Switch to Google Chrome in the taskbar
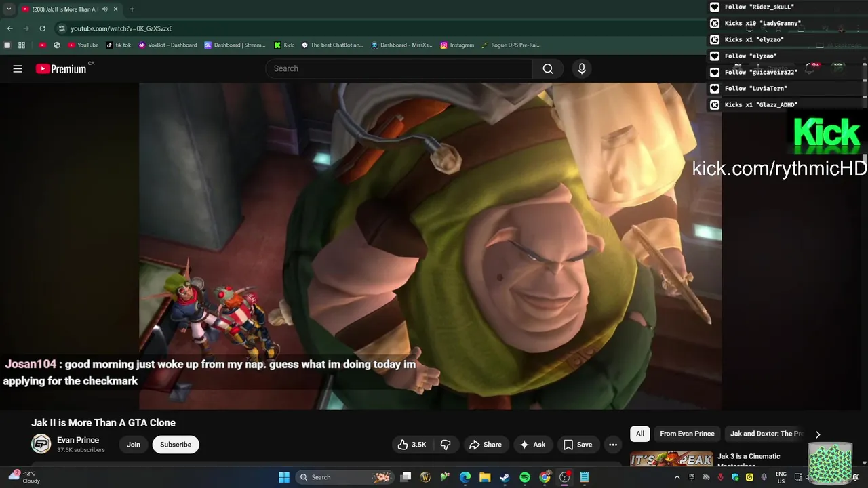 coord(545,477)
